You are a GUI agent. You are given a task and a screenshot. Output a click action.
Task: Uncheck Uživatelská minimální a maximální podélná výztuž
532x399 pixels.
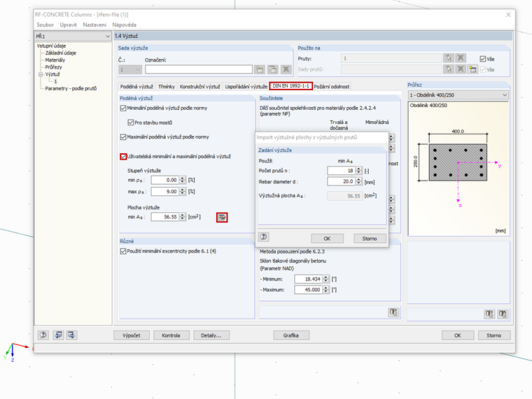[123, 156]
